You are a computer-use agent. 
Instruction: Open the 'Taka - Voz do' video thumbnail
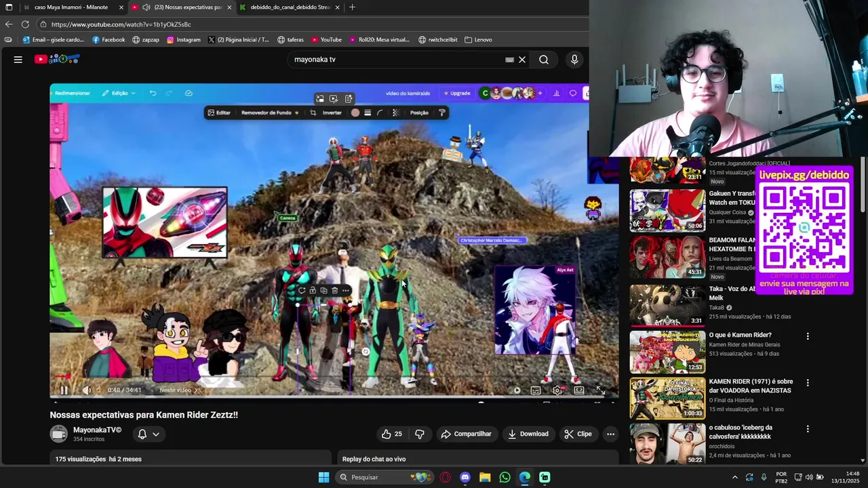click(667, 305)
